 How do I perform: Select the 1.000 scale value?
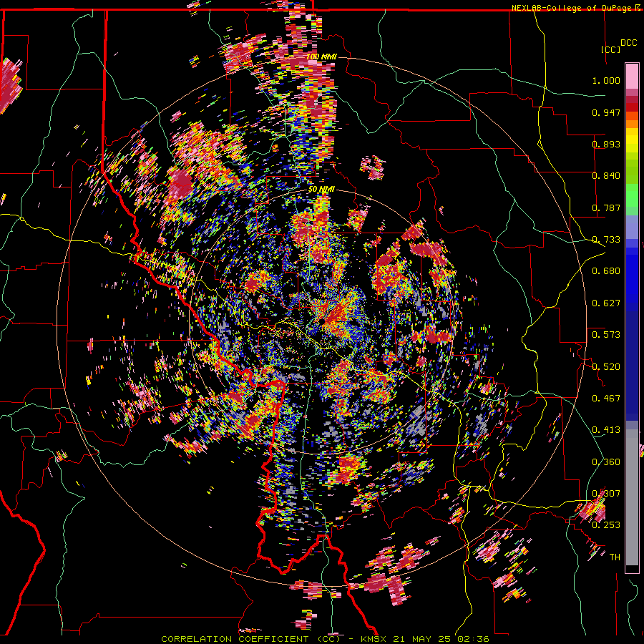pos(606,80)
